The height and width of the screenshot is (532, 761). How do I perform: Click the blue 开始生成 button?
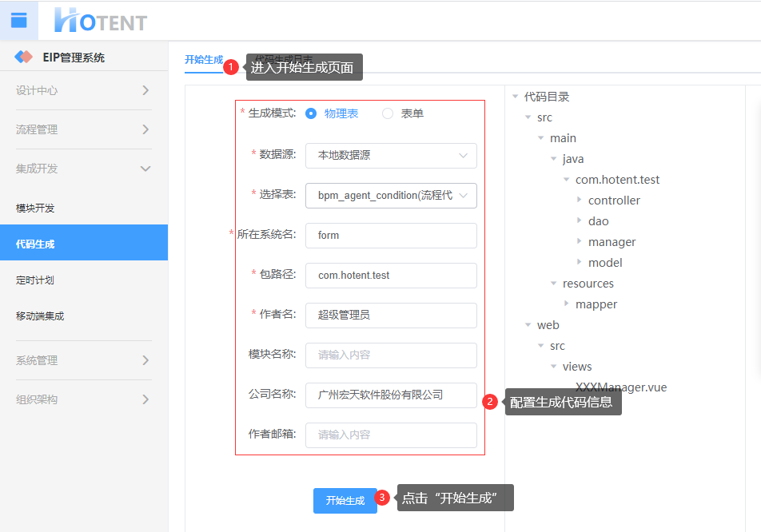[345, 501]
